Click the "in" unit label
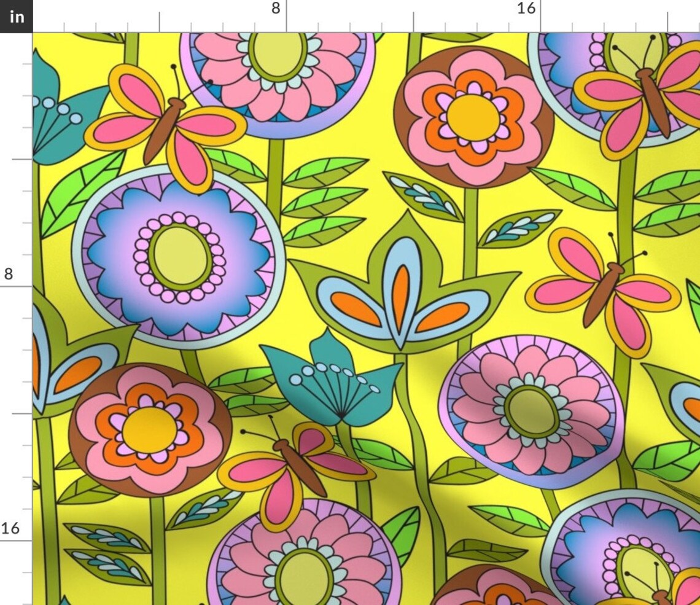The image size is (700, 605). click(x=17, y=17)
